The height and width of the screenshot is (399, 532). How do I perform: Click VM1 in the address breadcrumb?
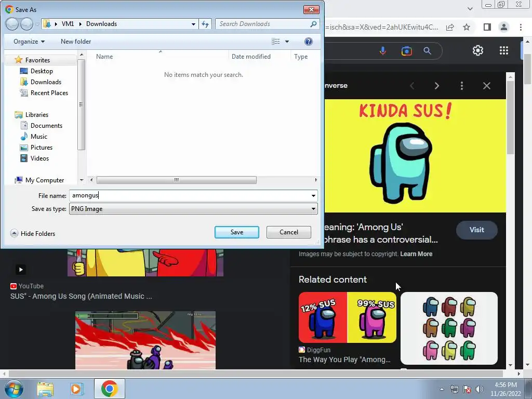(68, 24)
